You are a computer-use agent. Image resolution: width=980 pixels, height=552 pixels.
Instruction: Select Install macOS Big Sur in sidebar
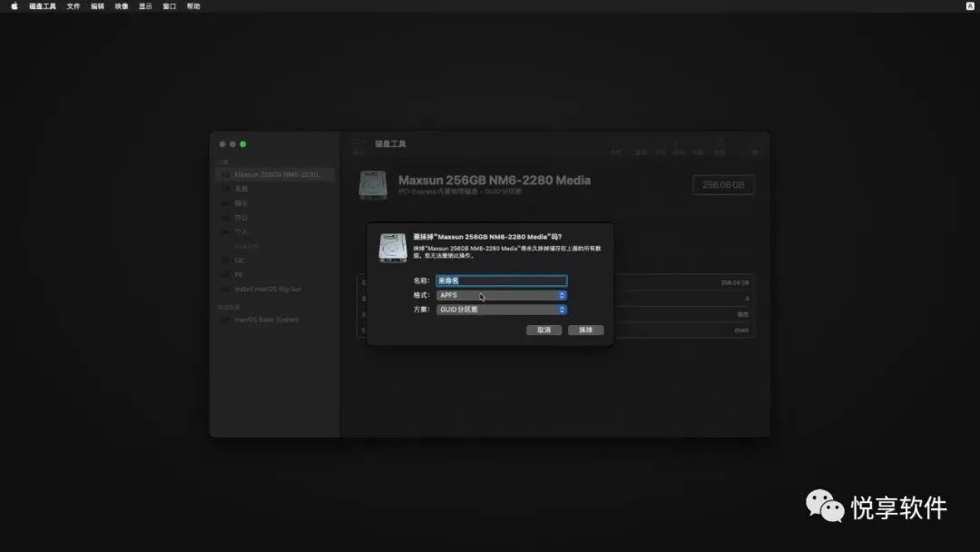[268, 289]
